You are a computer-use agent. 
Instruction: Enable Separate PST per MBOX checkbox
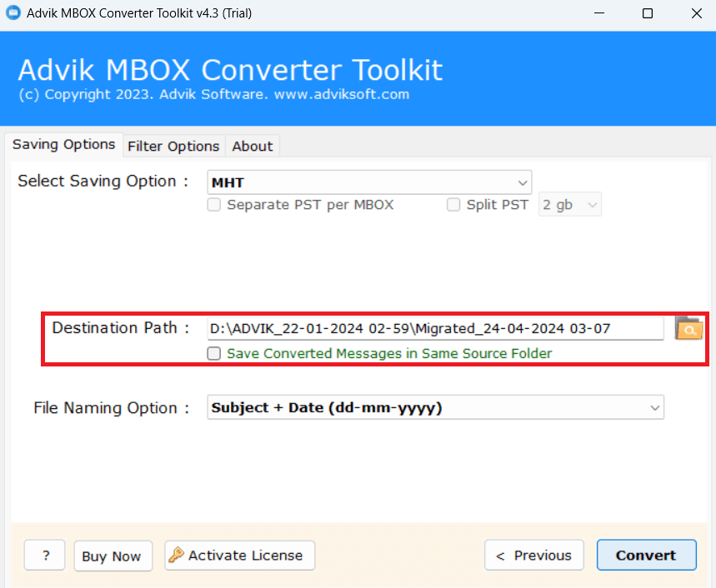pyautogui.click(x=213, y=205)
